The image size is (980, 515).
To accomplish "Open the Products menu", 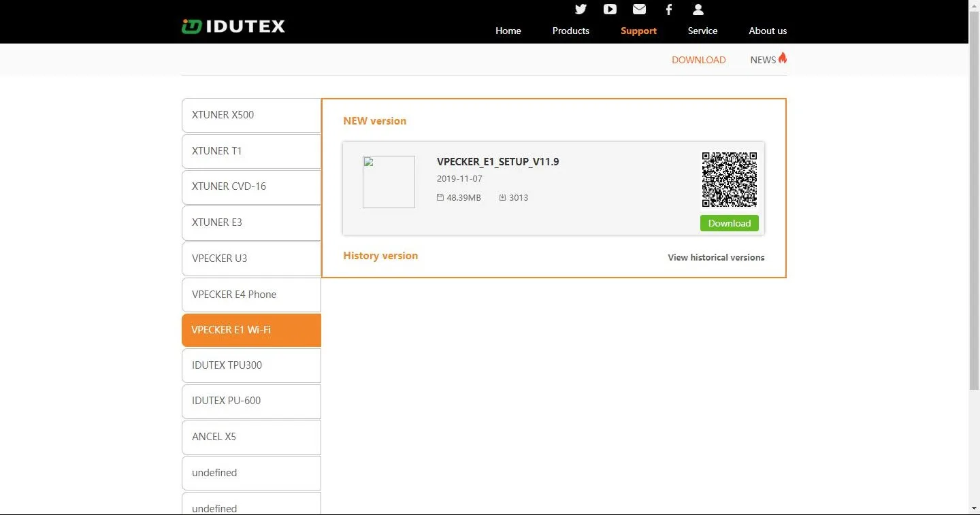I will pos(571,31).
